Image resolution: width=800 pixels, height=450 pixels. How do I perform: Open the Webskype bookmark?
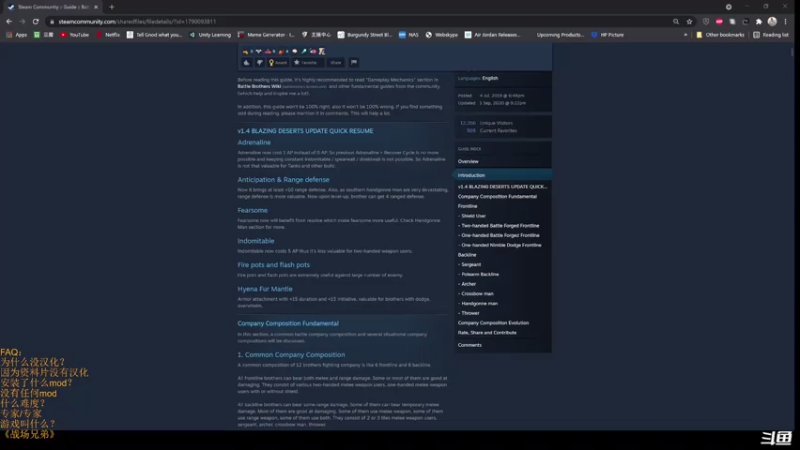point(442,35)
